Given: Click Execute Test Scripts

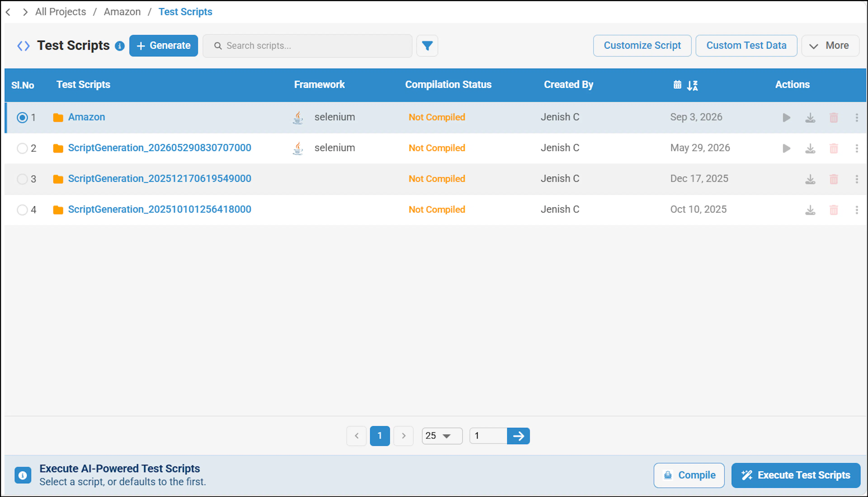Looking at the screenshot, I should click(x=796, y=475).
